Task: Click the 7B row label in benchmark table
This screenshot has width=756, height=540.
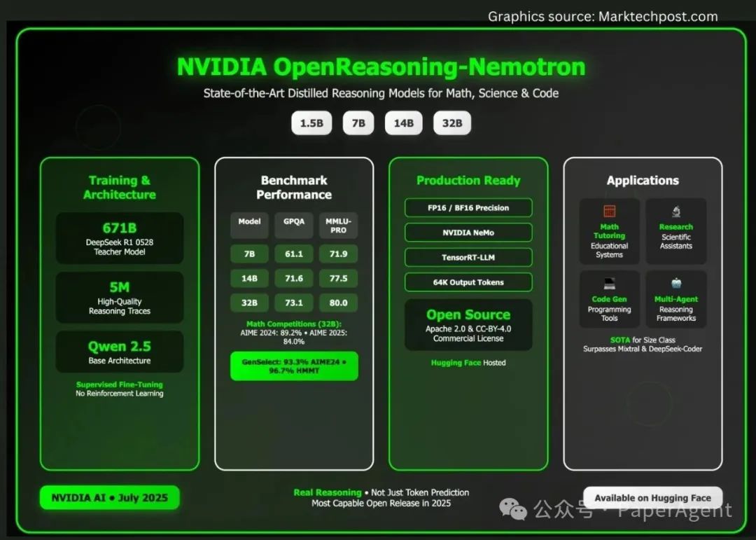Action: (x=249, y=254)
